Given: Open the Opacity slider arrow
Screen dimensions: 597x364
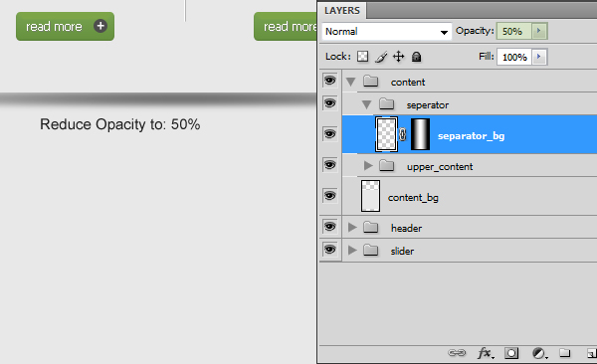Looking at the screenshot, I should (x=539, y=31).
